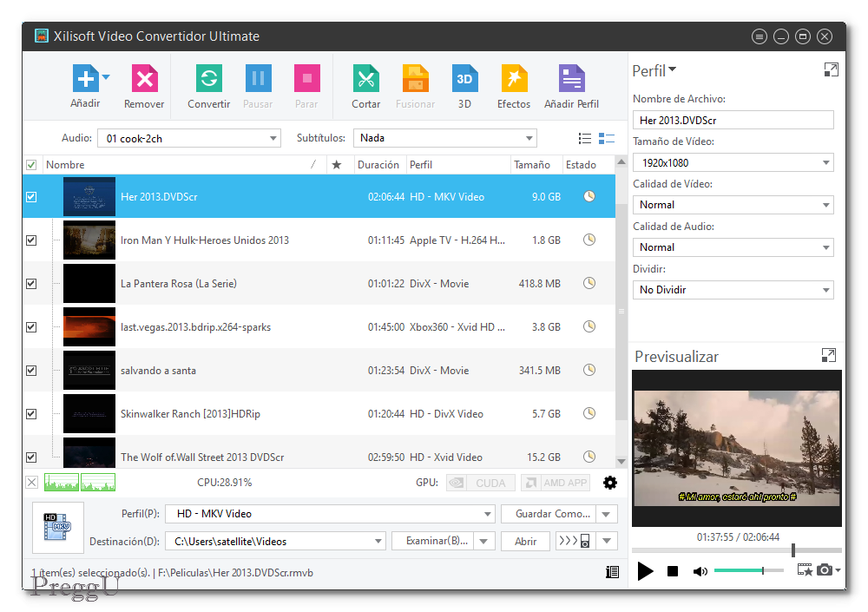
Task: Click the Añadir Perfil icon
Action: pos(572,79)
